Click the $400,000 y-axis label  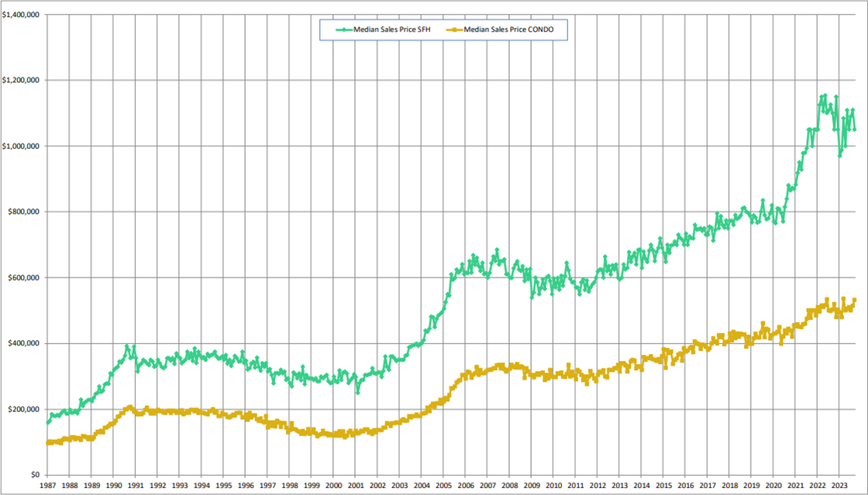(25, 343)
